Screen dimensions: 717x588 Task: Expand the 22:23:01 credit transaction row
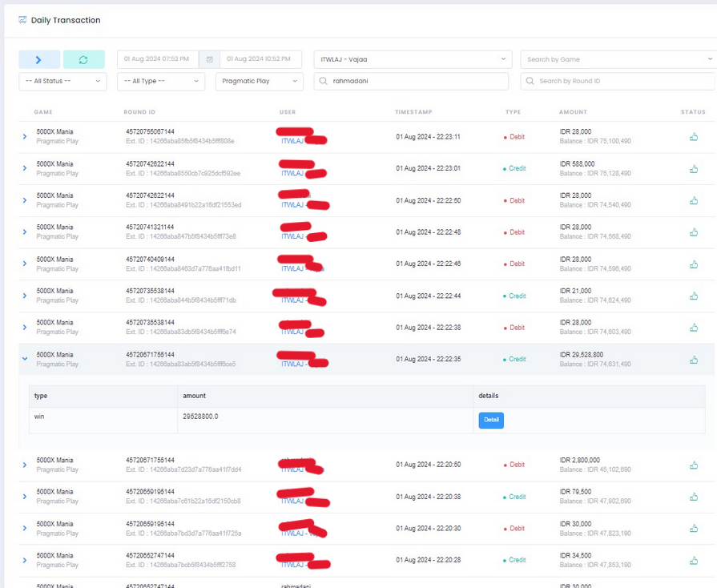click(x=25, y=168)
